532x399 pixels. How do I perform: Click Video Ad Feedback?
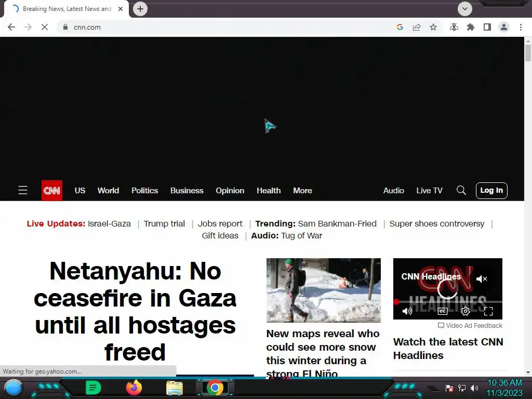[470, 326]
